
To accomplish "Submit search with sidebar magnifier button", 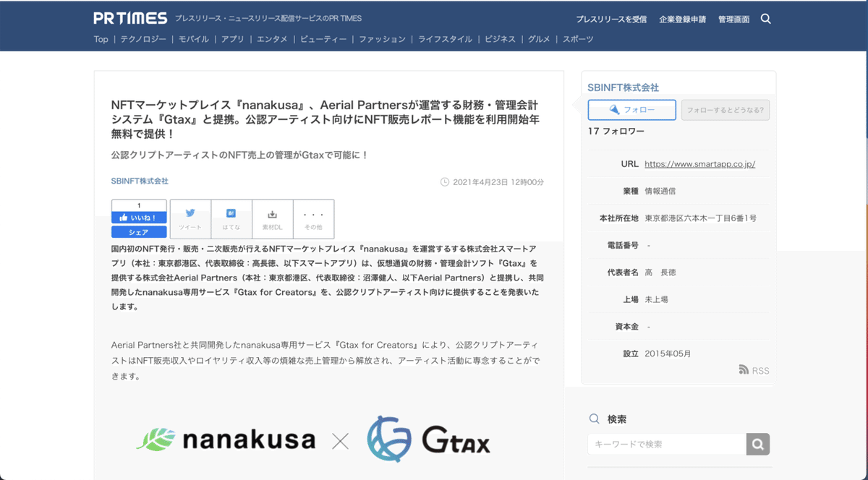I will [758, 444].
